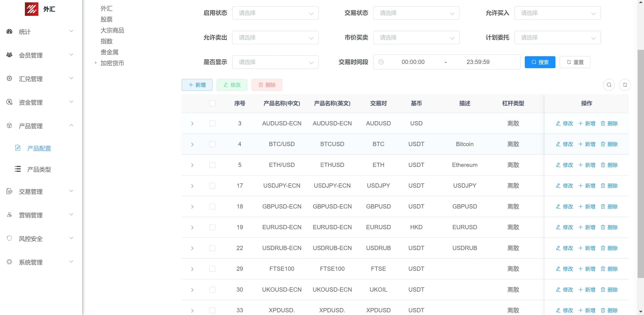Toggle the select-all checkbox in table header

(212, 103)
